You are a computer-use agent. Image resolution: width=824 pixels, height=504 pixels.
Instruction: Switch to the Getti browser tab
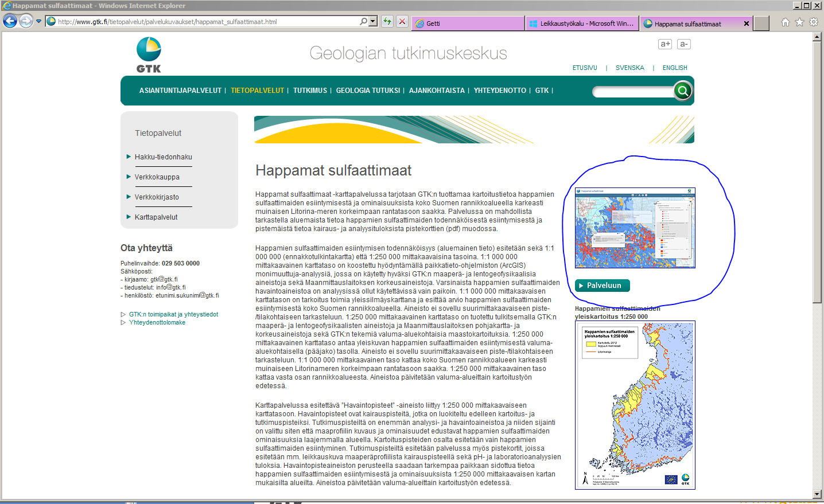tap(468, 24)
